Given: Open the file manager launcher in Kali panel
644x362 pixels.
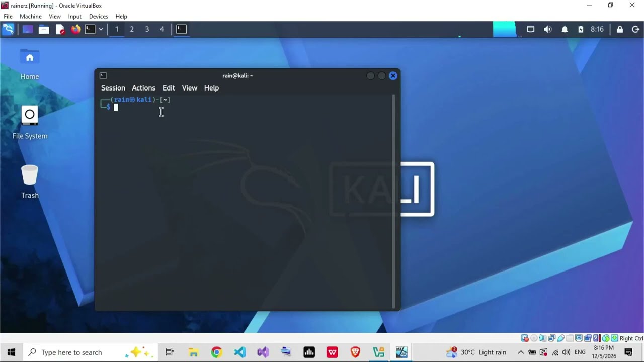Looking at the screenshot, I should point(44,29).
